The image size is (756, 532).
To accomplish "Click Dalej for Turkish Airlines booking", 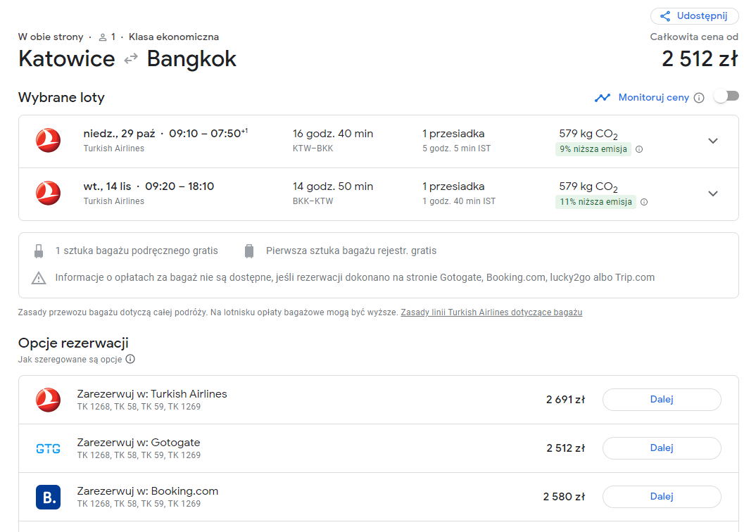I will point(662,400).
